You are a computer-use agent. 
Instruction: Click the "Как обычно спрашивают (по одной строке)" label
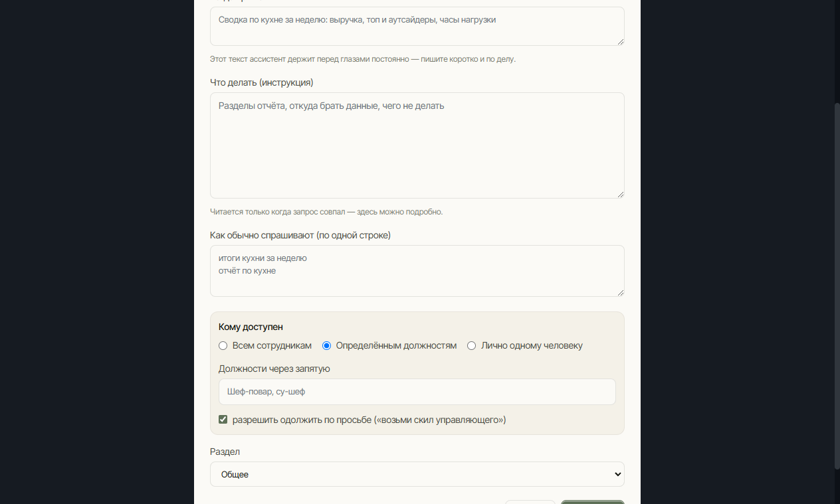tap(300, 235)
